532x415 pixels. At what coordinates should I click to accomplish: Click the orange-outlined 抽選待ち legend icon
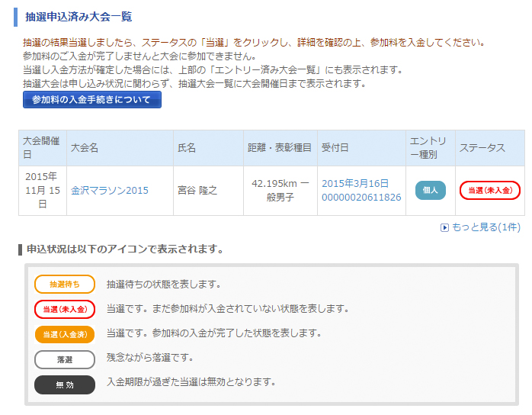click(65, 285)
